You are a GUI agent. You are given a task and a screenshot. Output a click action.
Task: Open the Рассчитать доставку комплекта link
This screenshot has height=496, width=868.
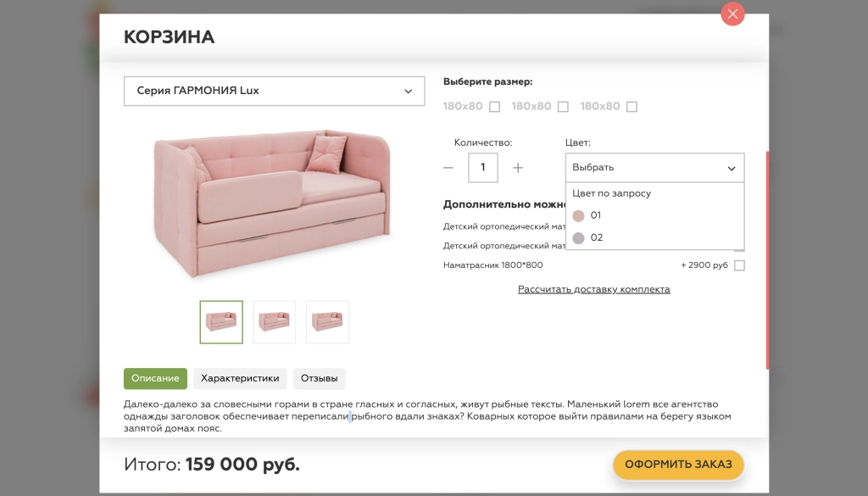coord(595,289)
